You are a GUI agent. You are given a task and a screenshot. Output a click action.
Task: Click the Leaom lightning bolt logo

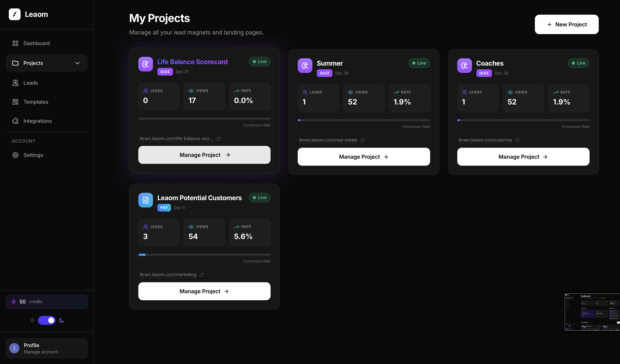[14, 14]
